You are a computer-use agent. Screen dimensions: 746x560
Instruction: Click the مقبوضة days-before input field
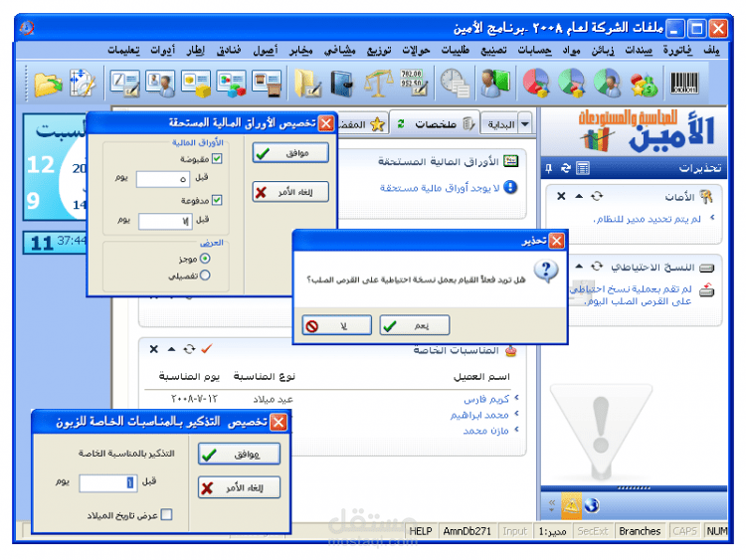(163, 179)
